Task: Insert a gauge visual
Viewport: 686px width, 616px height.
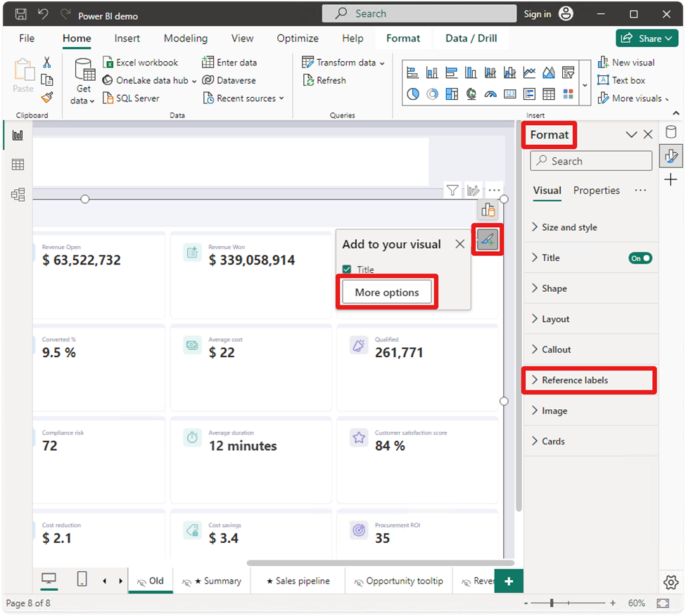Action: point(490,94)
